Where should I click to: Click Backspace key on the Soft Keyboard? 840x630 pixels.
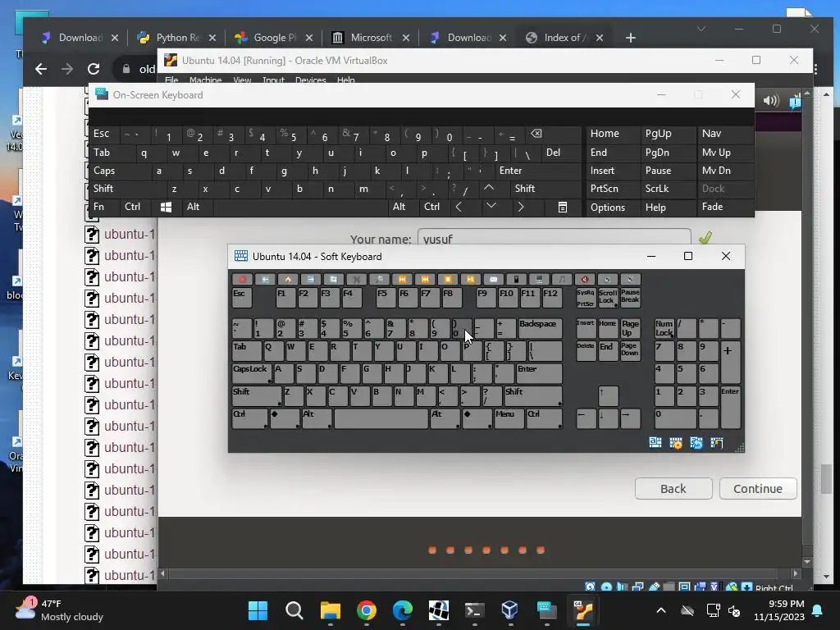coord(541,328)
